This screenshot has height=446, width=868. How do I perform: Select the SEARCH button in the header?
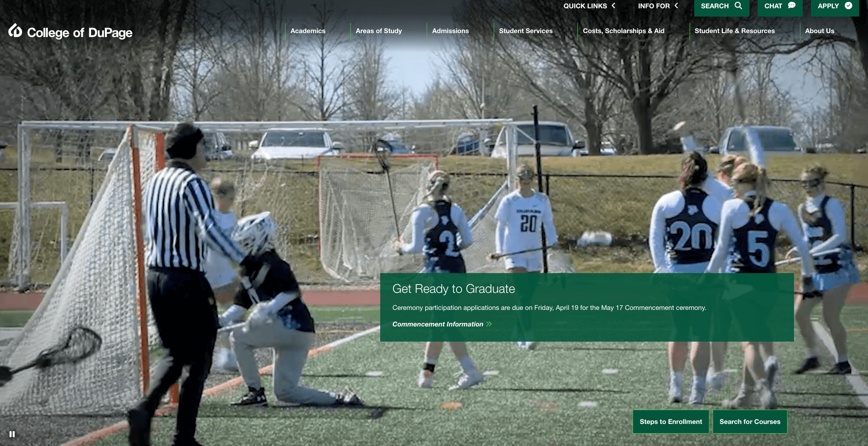pyautogui.click(x=721, y=6)
